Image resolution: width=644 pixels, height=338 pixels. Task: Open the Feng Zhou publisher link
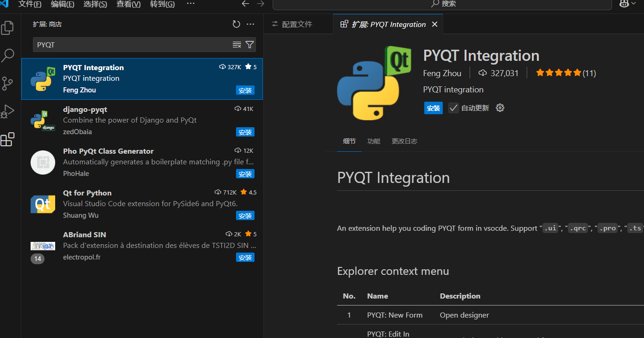(442, 73)
